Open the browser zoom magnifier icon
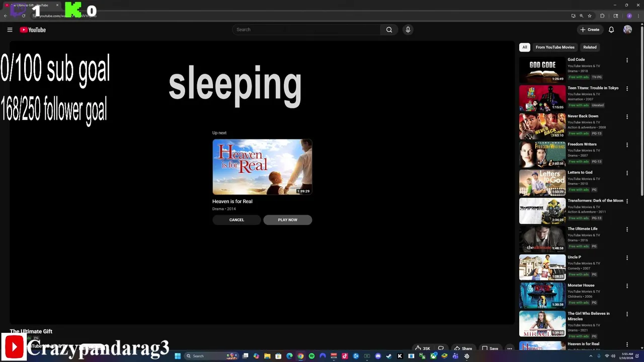The width and height of the screenshot is (644, 362). tap(581, 16)
